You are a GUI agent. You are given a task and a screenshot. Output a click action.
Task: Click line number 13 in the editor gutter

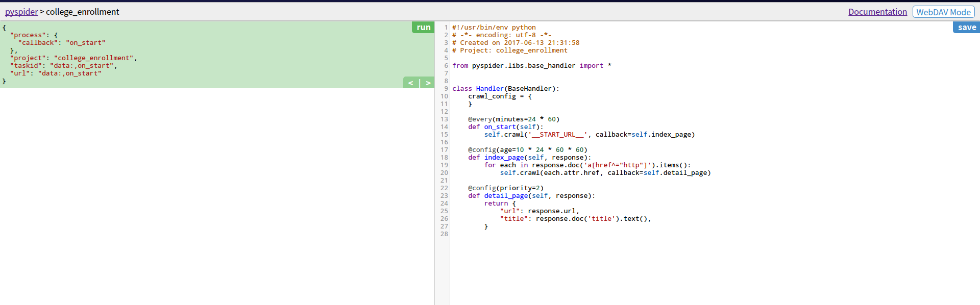click(x=444, y=119)
